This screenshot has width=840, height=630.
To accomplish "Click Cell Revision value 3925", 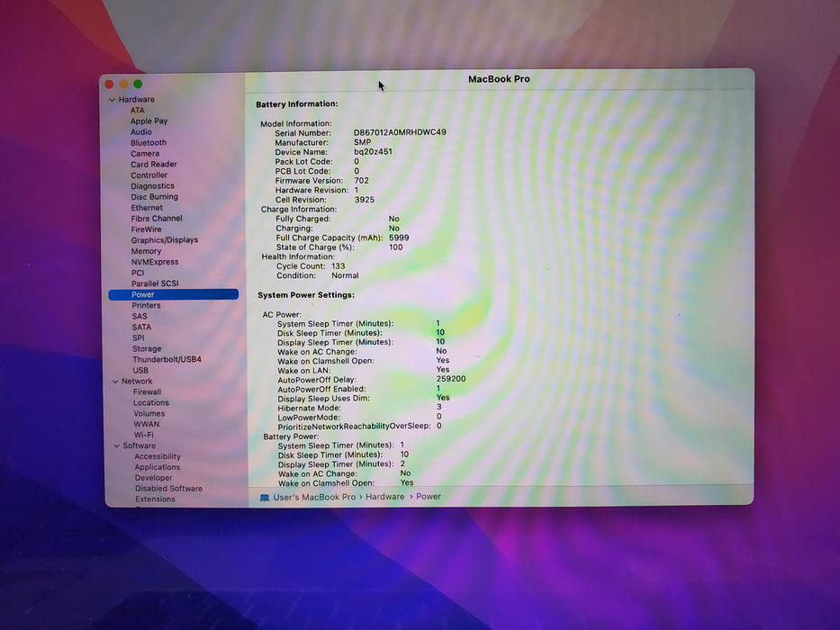I will (365, 200).
